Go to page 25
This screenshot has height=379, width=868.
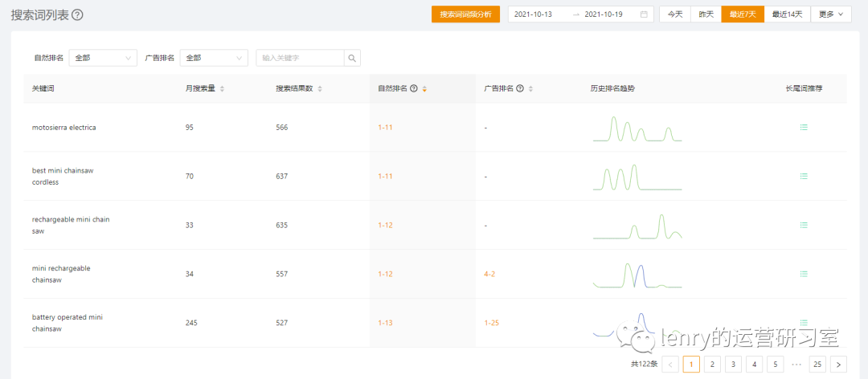(817, 364)
